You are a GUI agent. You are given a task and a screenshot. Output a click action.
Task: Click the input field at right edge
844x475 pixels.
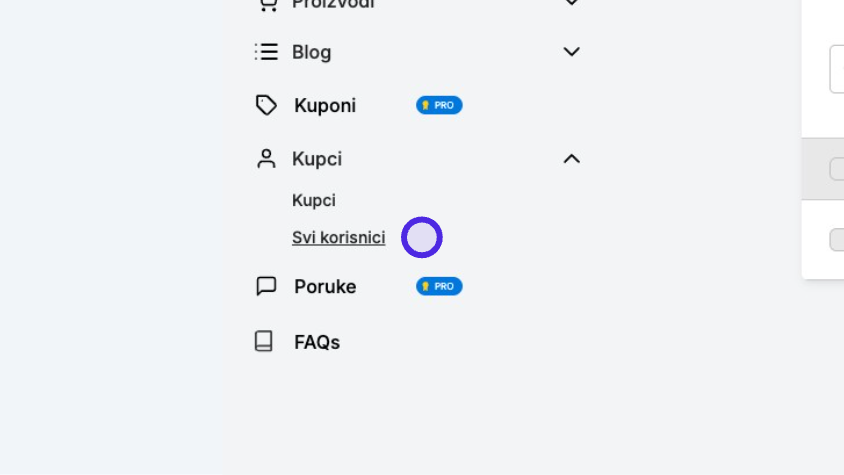(837, 69)
